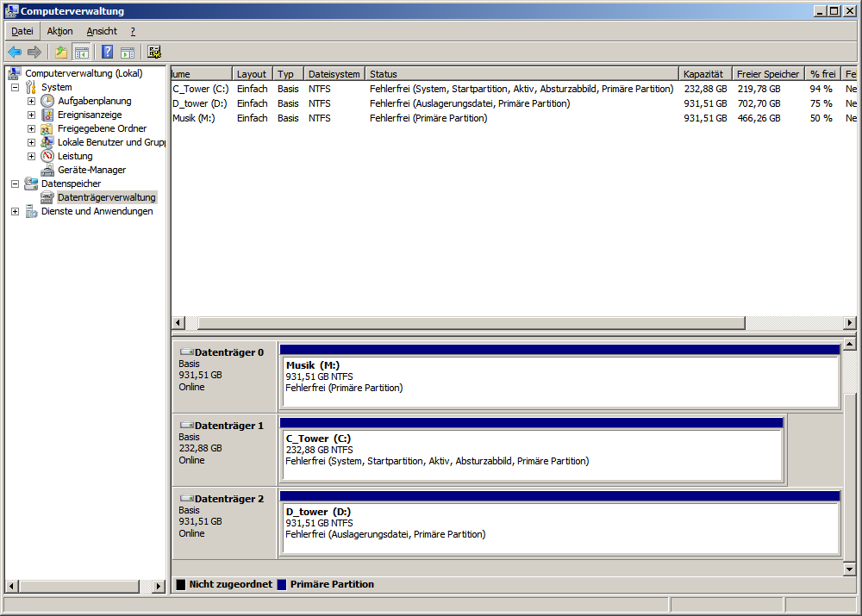Image resolution: width=862 pixels, height=616 pixels.
Task: Click the Datenträger 2 drive icon
Action: coord(187,499)
